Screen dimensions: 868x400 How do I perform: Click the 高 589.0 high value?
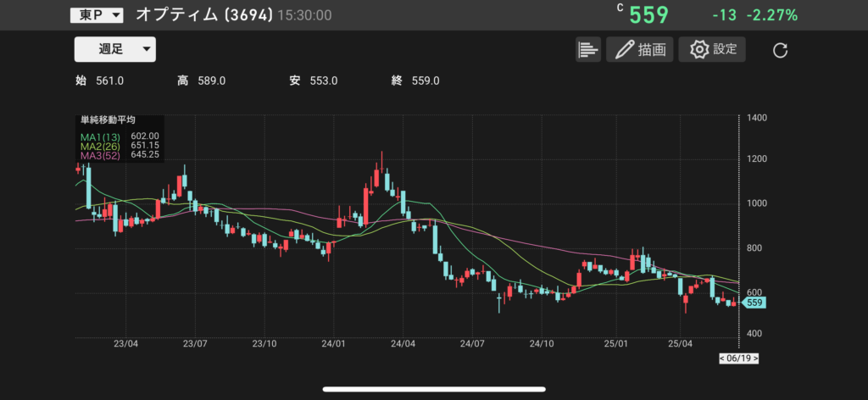pyautogui.click(x=202, y=81)
